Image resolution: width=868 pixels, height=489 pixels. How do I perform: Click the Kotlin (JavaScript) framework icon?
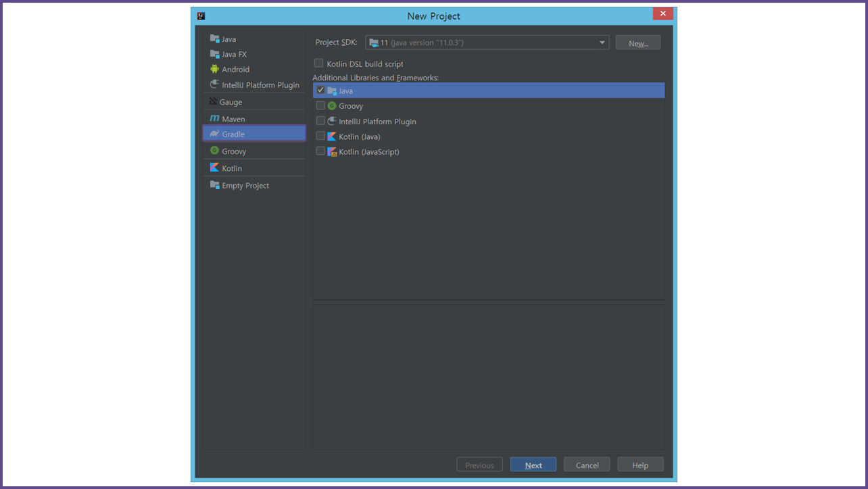coord(332,152)
